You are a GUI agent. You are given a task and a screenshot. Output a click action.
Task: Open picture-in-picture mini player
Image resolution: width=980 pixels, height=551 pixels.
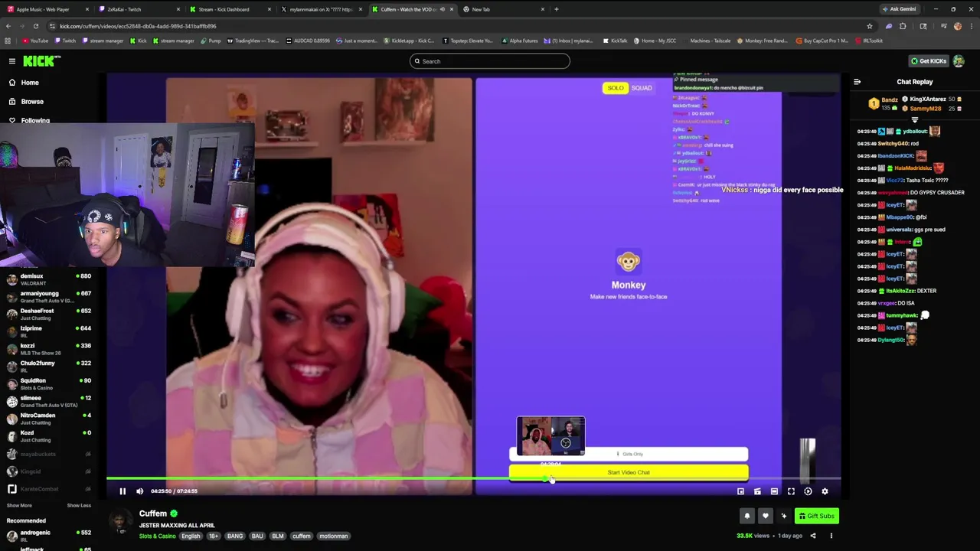[x=740, y=491]
